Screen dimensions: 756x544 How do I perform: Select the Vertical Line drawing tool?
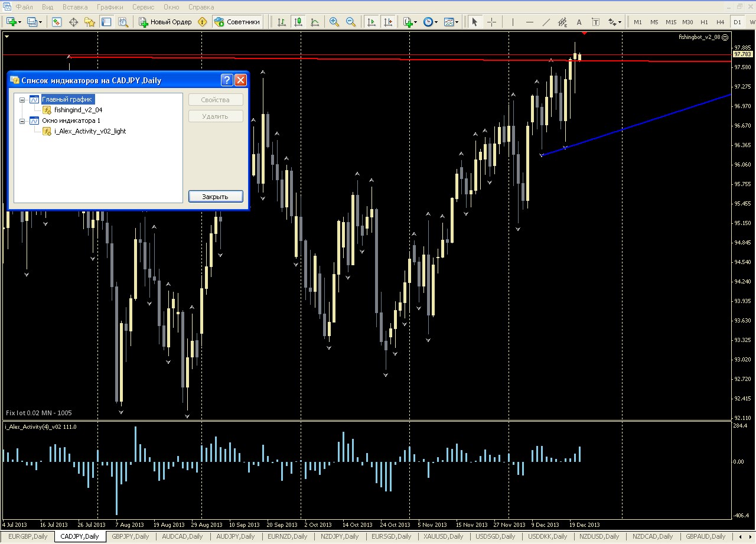pyautogui.click(x=513, y=22)
